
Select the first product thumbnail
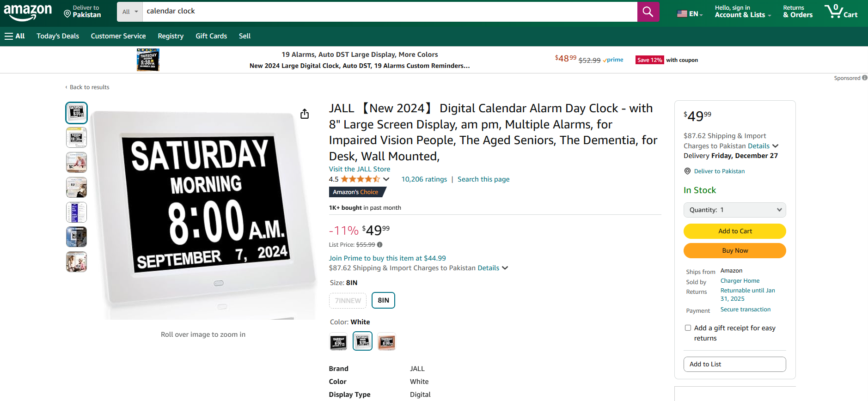(x=76, y=113)
